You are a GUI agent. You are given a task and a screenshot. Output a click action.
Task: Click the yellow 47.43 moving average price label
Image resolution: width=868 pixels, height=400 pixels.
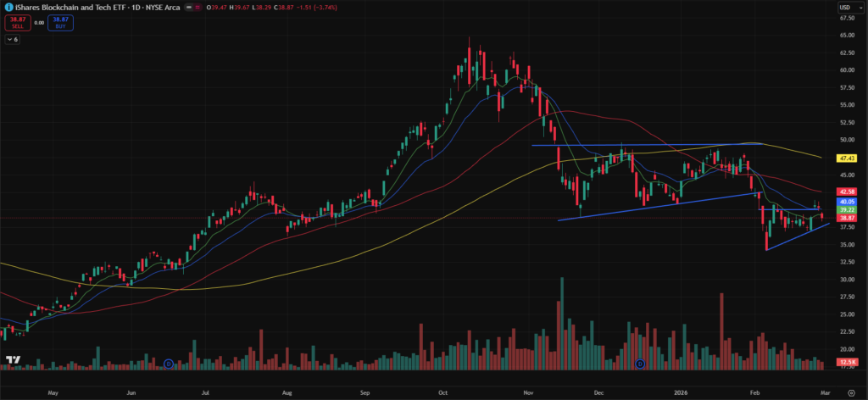(845, 158)
